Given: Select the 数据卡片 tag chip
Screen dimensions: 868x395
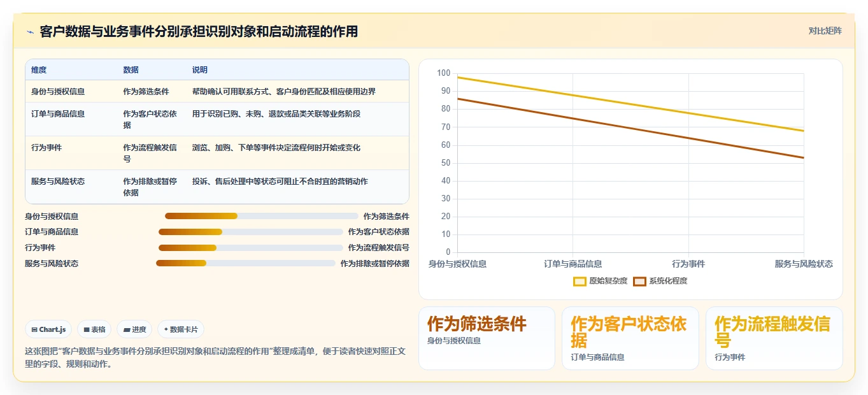Looking at the screenshot, I should [181, 329].
